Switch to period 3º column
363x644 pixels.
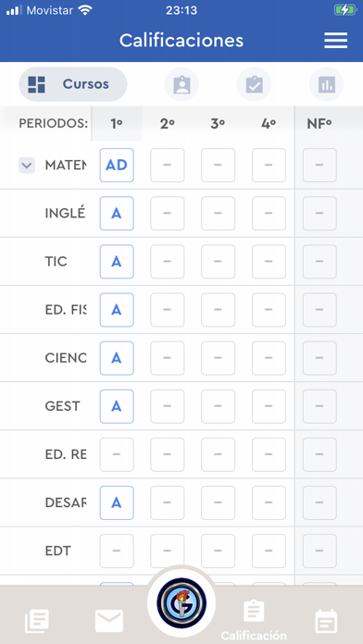click(218, 124)
